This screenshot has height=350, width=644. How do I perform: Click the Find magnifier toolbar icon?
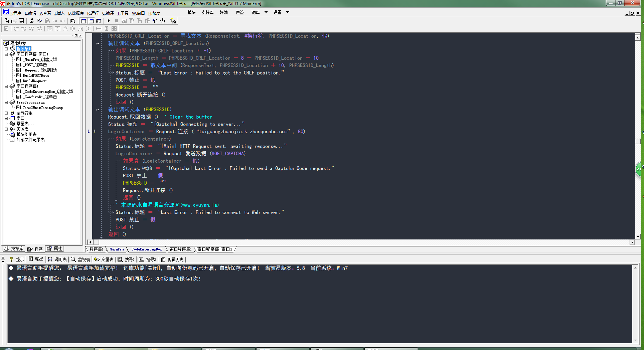pyautogui.click(x=72, y=21)
